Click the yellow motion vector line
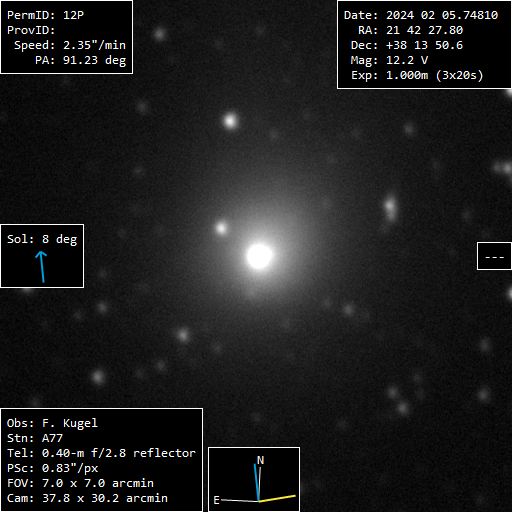The height and width of the screenshot is (512, 512). pyautogui.click(x=277, y=498)
